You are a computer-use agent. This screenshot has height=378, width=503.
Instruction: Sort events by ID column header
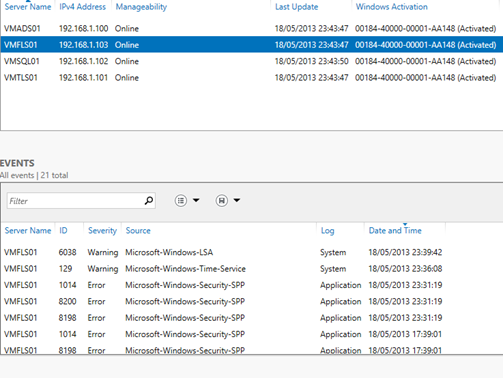(63, 230)
